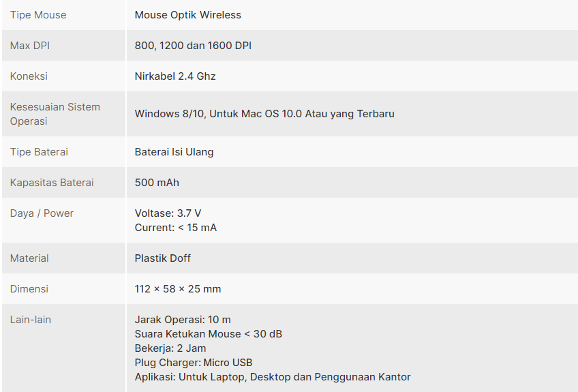Click the Windows 8/10 compatibility text

coord(264,114)
